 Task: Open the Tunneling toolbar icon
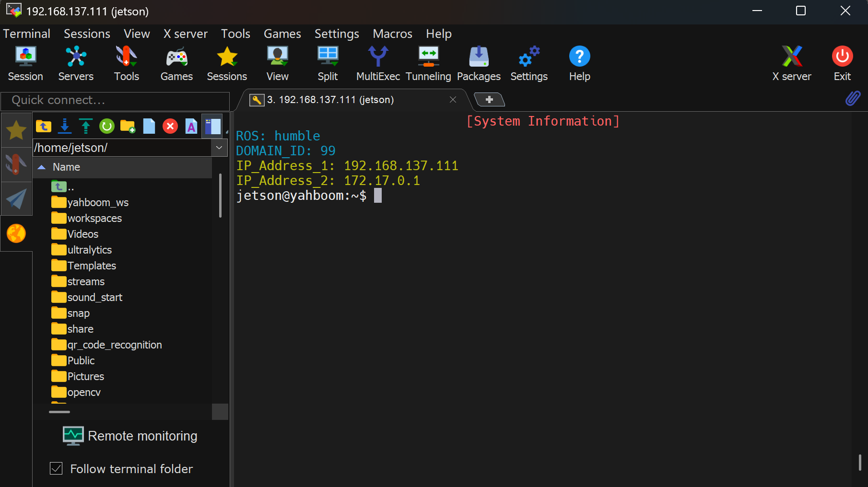click(x=428, y=64)
